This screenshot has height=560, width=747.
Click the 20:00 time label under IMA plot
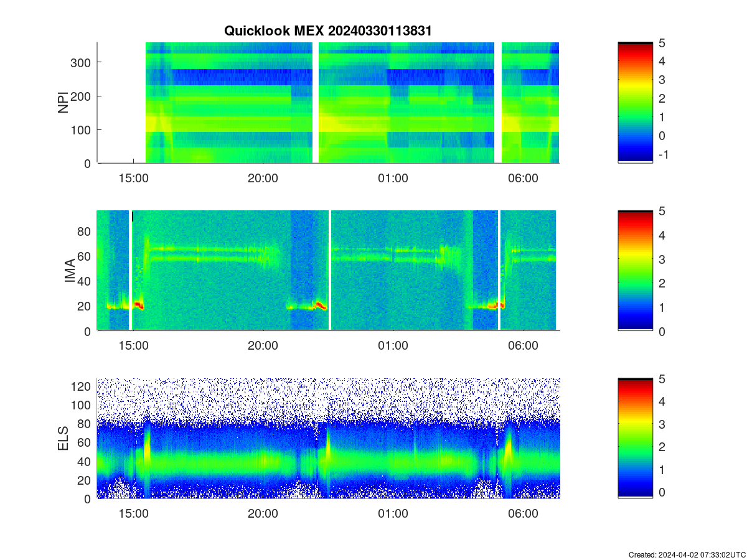point(263,346)
